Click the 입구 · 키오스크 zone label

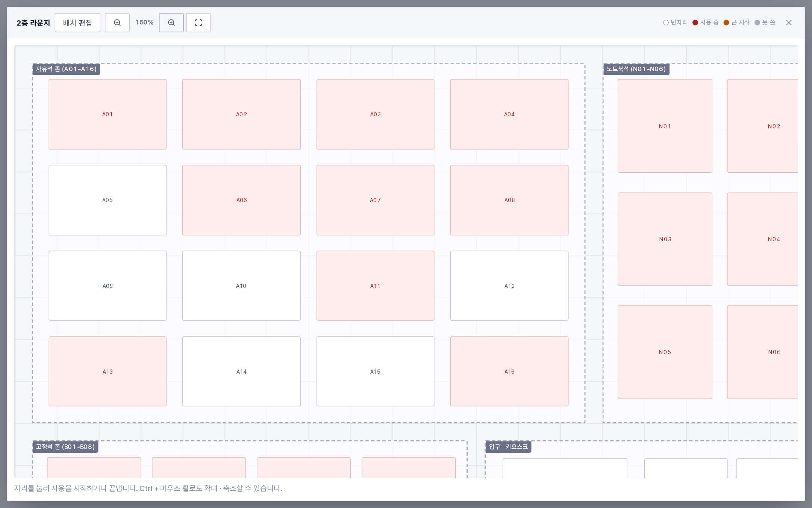point(508,447)
